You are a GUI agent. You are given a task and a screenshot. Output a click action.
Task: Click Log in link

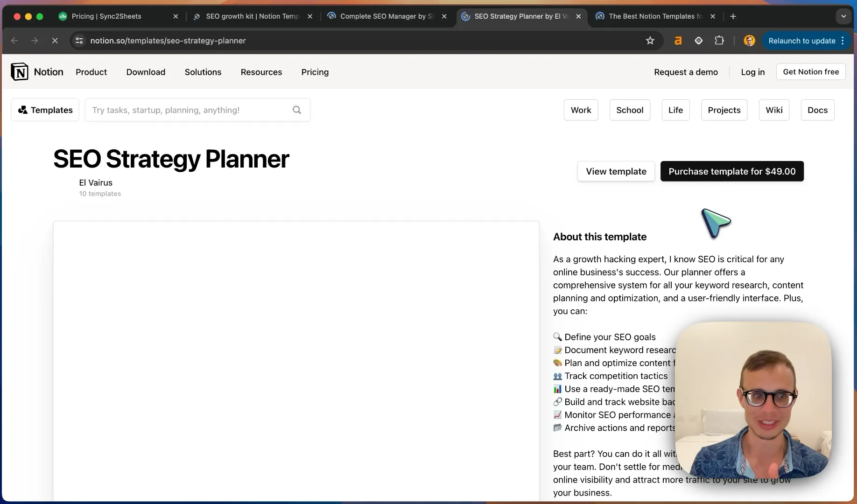coord(753,72)
